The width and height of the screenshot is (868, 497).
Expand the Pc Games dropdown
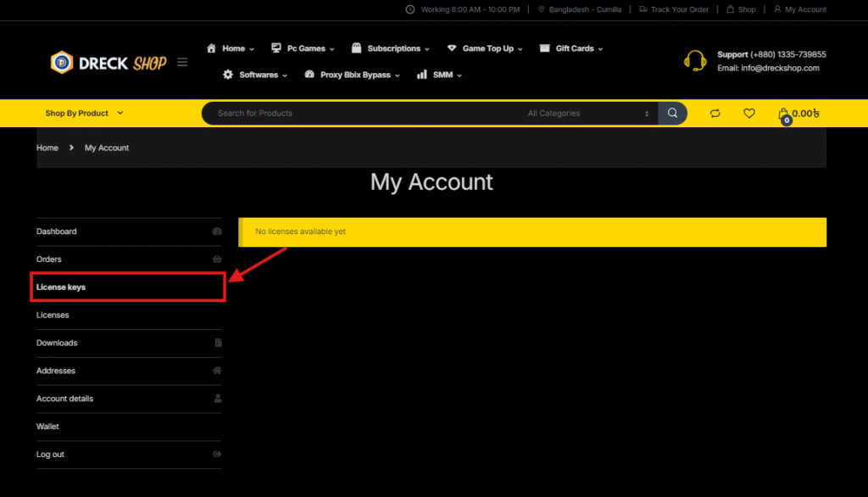(x=332, y=49)
